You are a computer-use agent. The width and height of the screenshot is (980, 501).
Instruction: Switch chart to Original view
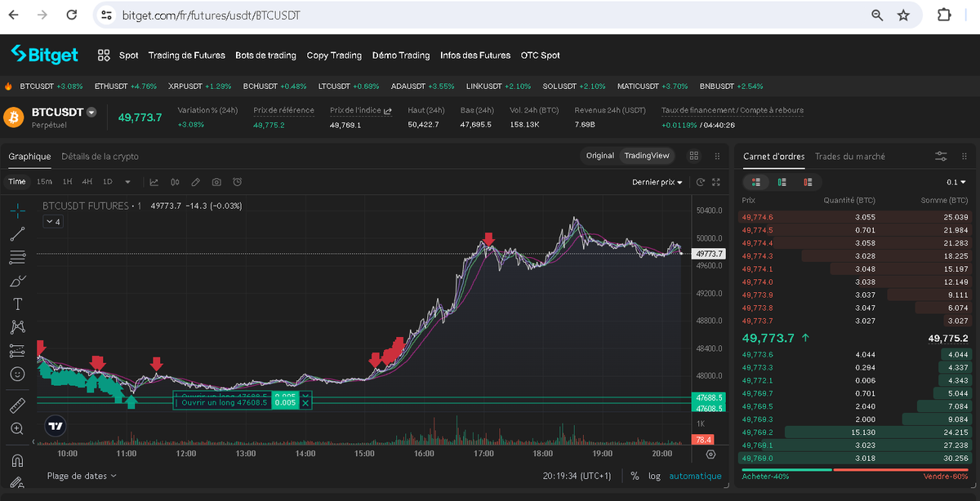tap(600, 156)
